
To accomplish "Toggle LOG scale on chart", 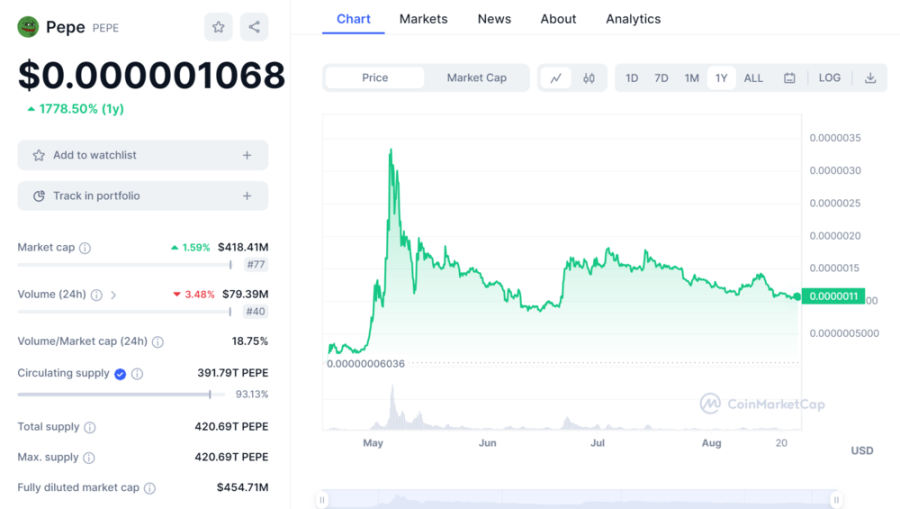I will pyautogui.click(x=829, y=77).
